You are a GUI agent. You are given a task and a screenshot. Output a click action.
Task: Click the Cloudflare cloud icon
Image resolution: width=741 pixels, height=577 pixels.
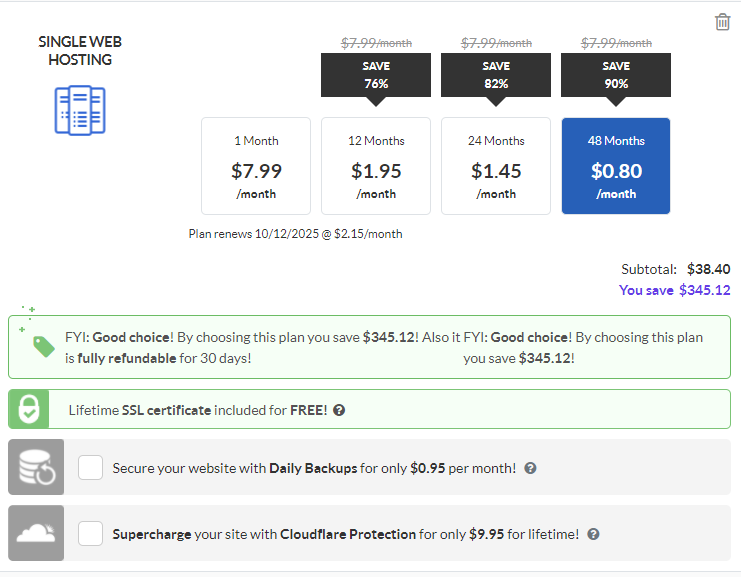36,533
